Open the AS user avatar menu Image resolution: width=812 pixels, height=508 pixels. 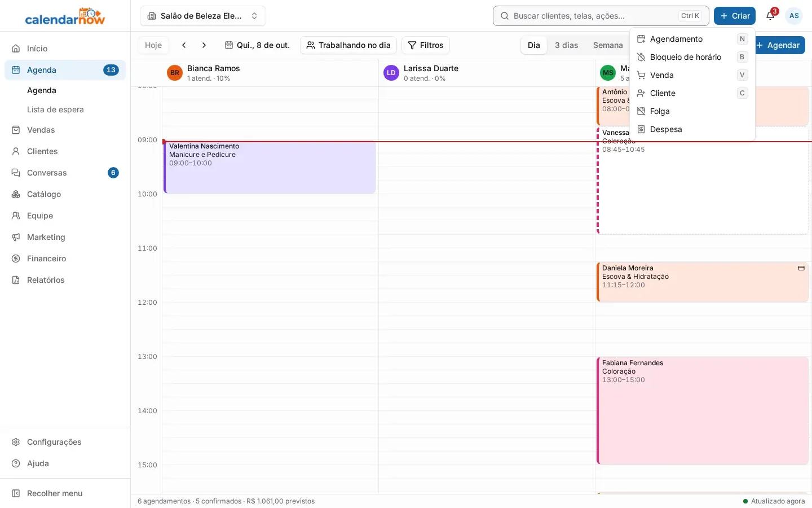[794, 16]
